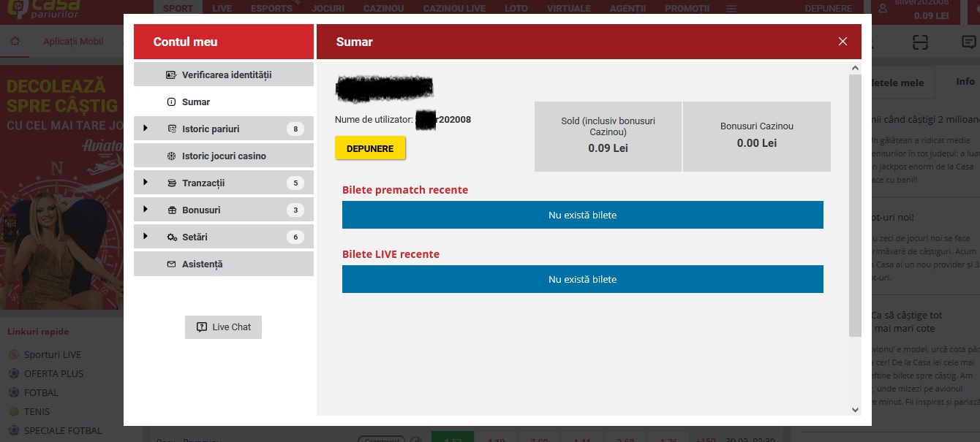This screenshot has height=442, width=980.
Task: Click the envelope icon on Asistență
Action: click(171, 264)
